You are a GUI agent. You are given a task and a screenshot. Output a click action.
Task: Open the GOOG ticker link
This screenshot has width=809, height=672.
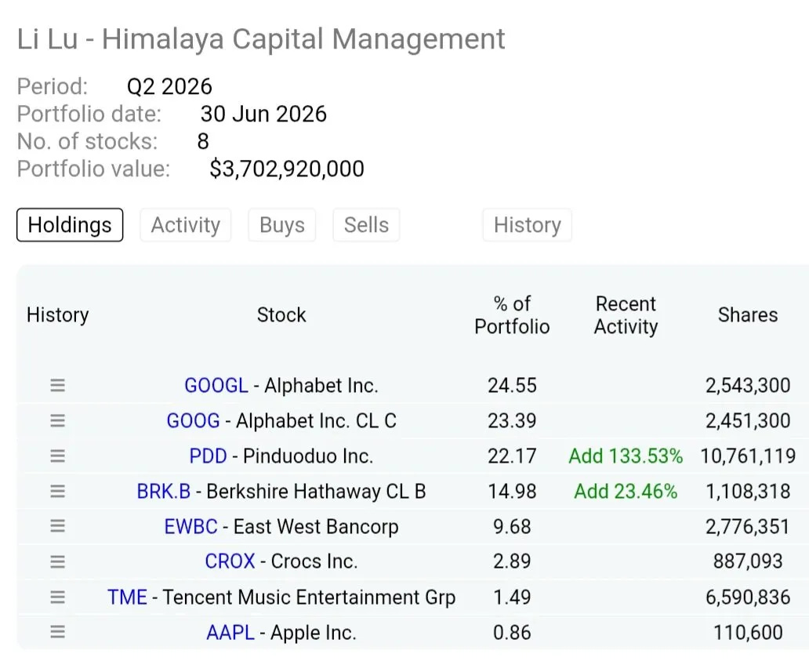click(193, 420)
